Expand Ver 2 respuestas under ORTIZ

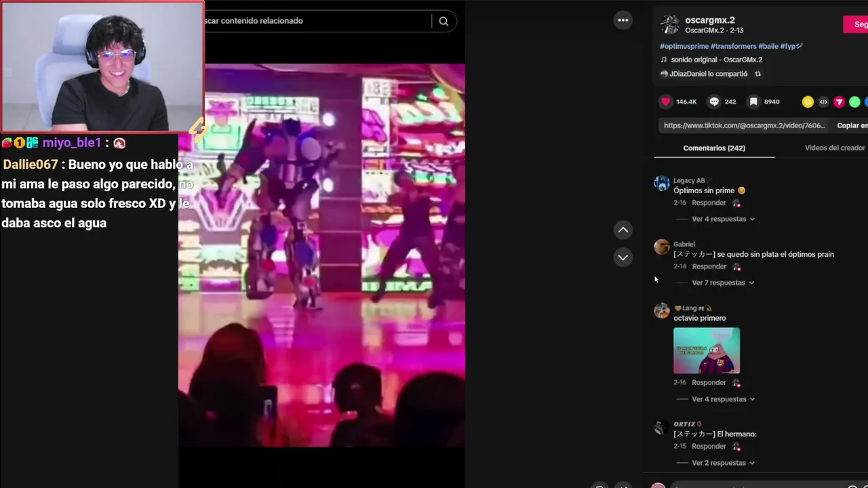[723, 463]
